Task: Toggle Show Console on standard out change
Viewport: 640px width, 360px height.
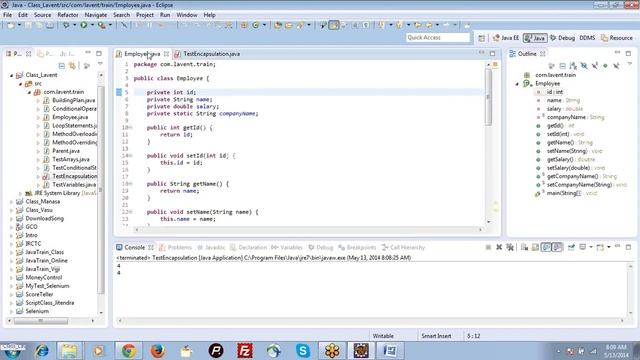Action: coord(546,247)
